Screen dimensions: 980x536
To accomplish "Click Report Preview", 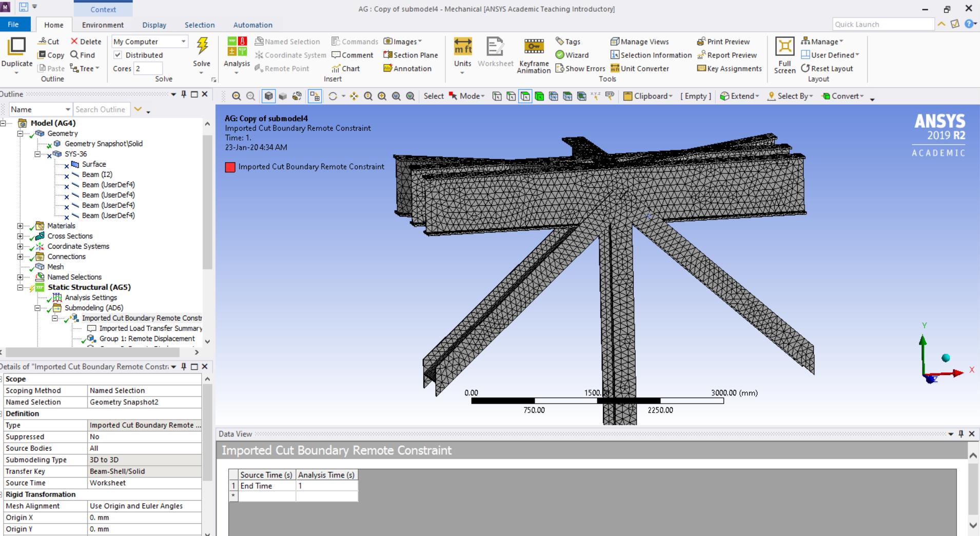I will point(727,55).
